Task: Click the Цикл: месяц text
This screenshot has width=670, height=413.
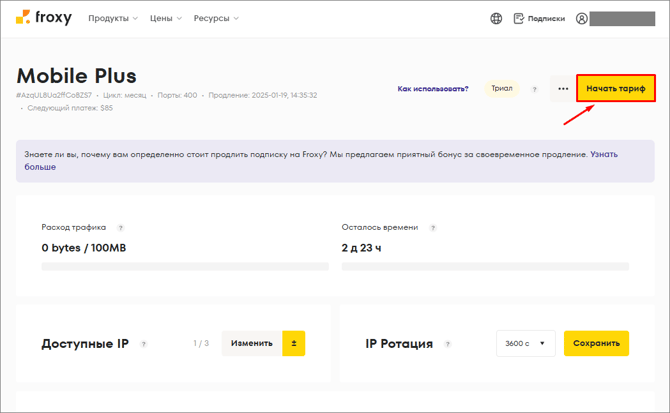Action: [x=124, y=95]
